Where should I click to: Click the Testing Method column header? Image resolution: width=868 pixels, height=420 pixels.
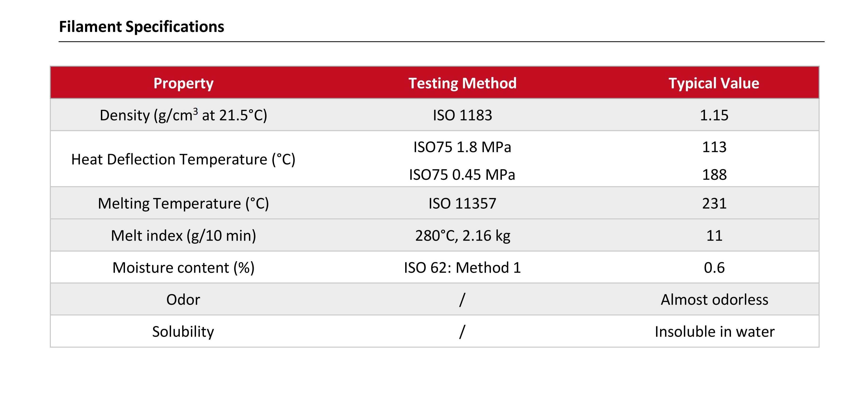pyautogui.click(x=462, y=83)
